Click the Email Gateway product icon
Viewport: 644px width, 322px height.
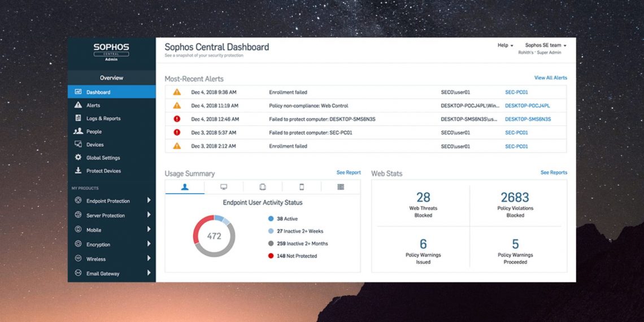pyautogui.click(x=78, y=273)
